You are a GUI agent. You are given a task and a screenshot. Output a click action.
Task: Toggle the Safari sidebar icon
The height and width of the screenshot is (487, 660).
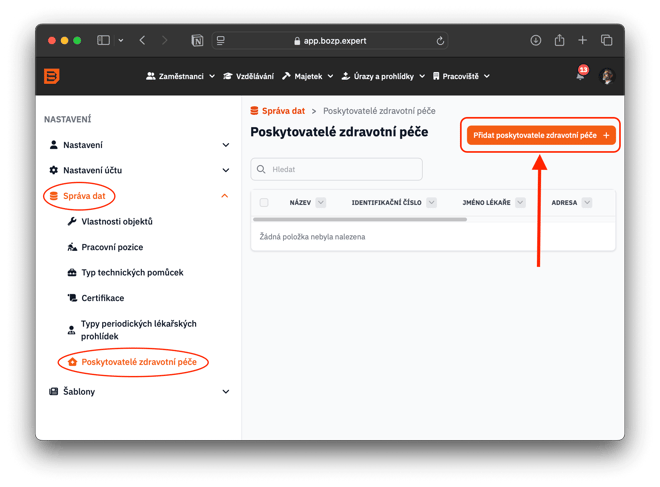coord(103,41)
